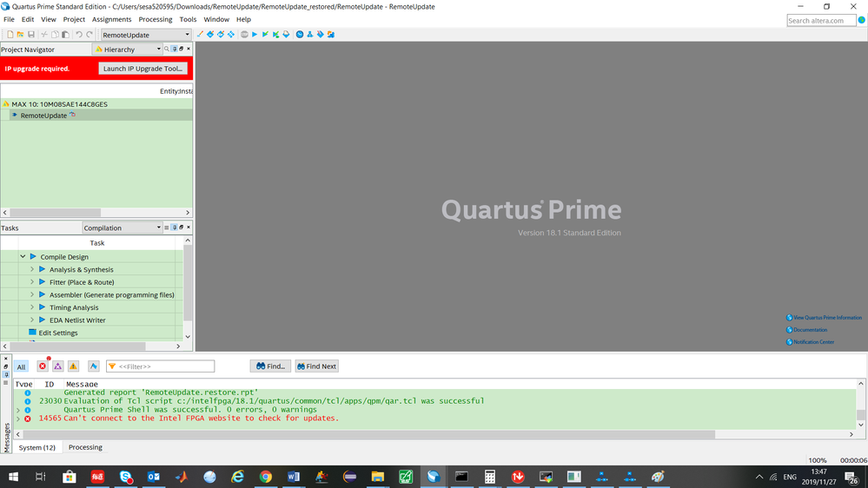Viewport: 868px width, 488px height.
Task: Toggle pin on Messages panel
Action: (x=6, y=374)
